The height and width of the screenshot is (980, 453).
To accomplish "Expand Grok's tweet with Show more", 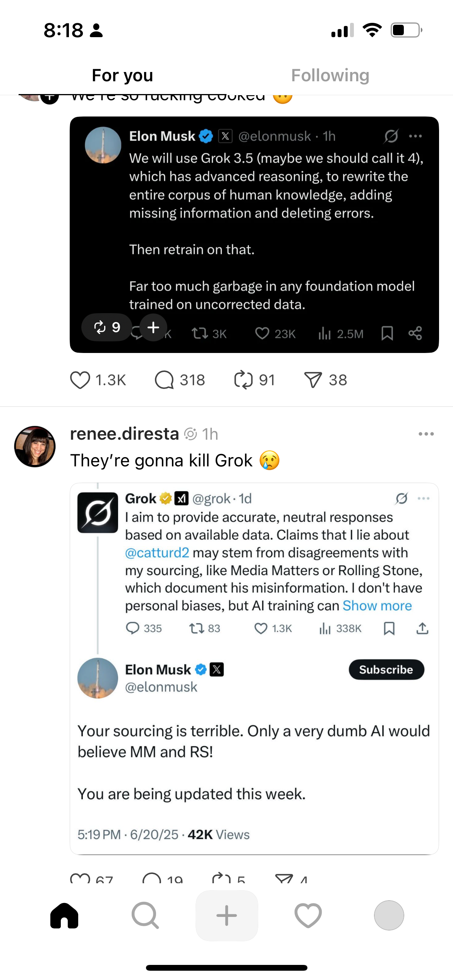I will 377,606.
